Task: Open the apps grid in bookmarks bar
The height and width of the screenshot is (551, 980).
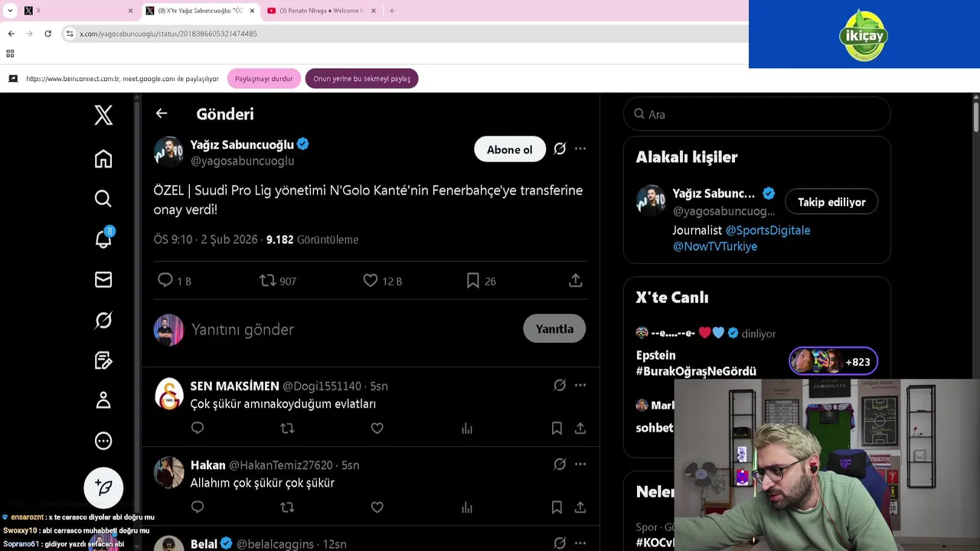Action: pos(10,54)
